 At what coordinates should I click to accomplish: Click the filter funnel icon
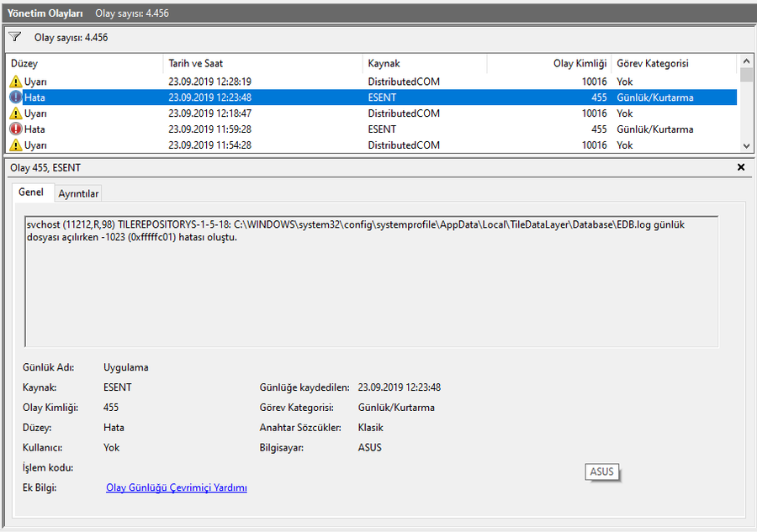point(15,37)
